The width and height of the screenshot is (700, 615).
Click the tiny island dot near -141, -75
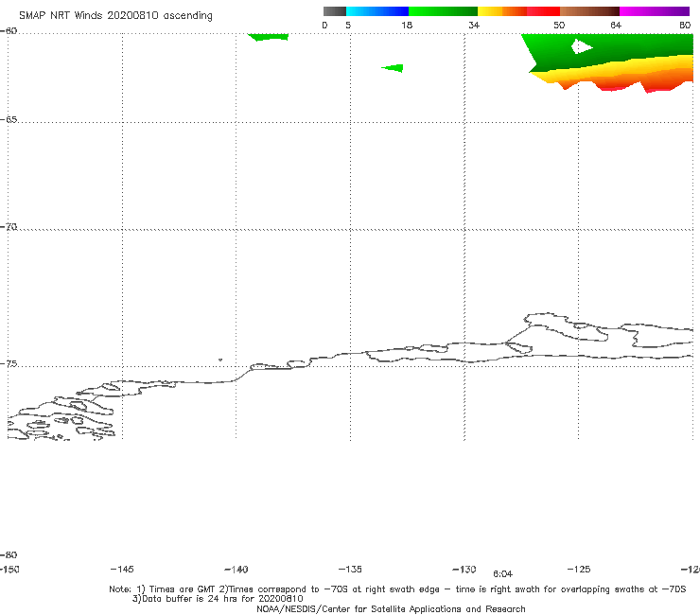[x=220, y=360]
